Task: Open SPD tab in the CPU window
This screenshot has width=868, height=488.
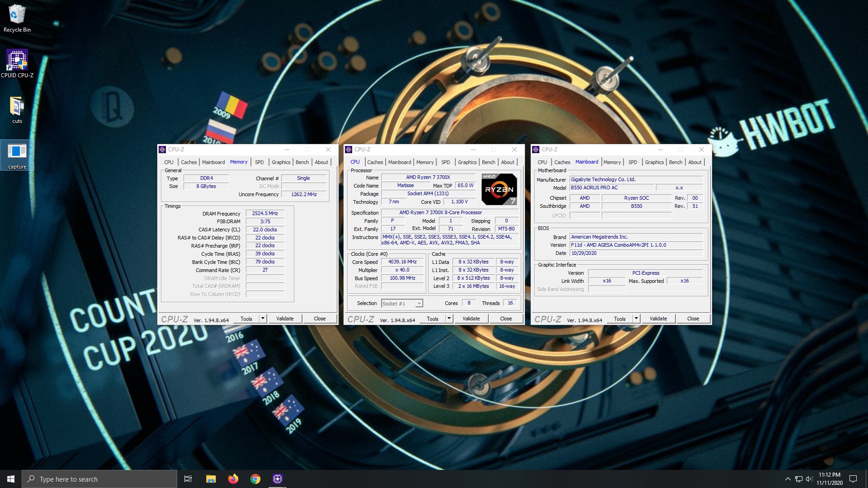Action: click(445, 162)
